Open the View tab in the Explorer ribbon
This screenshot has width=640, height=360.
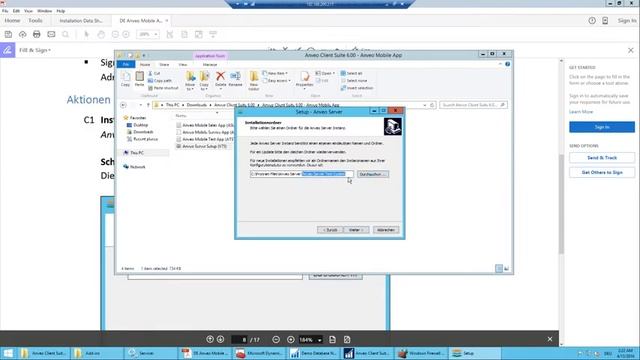(x=183, y=64)
